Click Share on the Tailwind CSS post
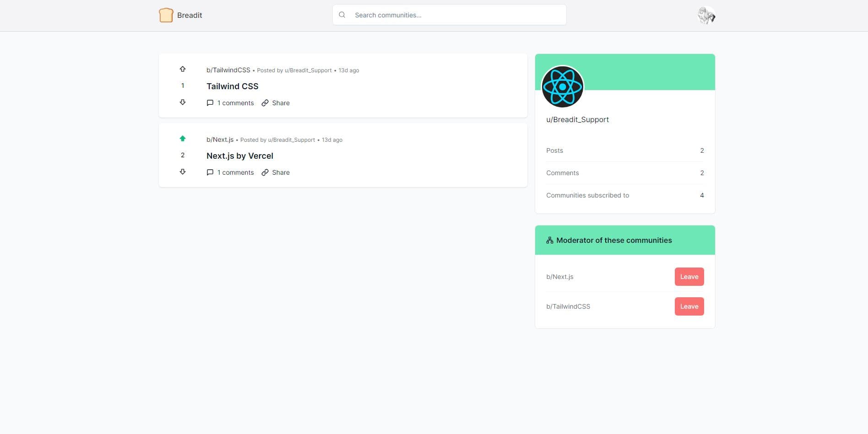Screen dimensions: 868x434 click(281, 103)
